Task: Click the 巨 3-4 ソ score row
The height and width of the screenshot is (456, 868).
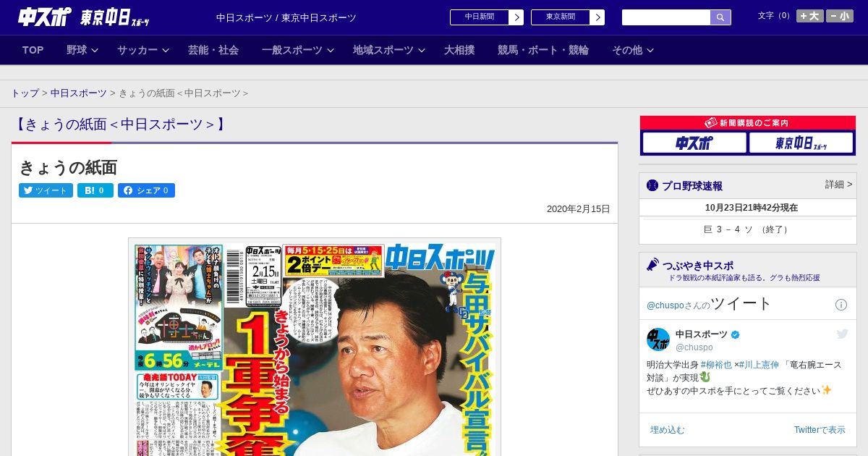Action: pos(748,229)
